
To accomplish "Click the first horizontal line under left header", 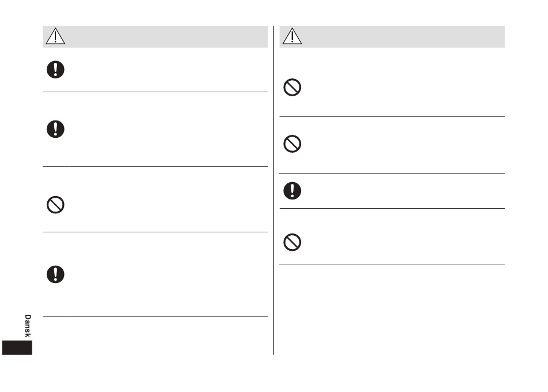I will (155, 92).
